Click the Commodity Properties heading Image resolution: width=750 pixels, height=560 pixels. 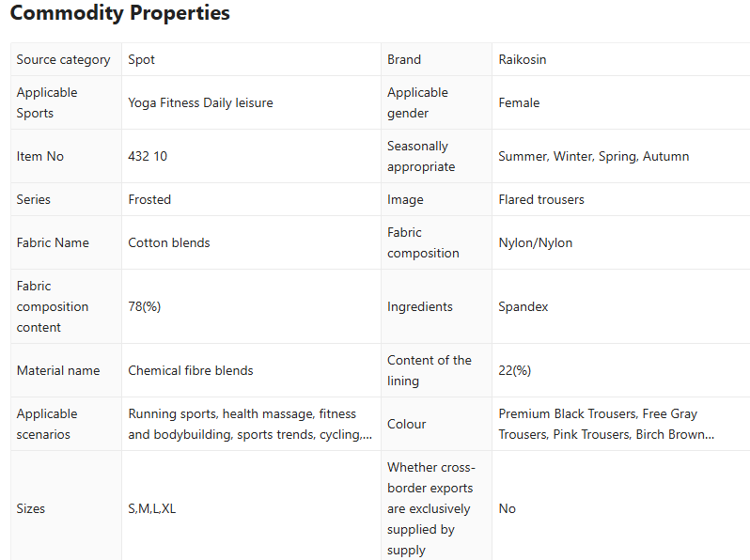tap(119, 14)
